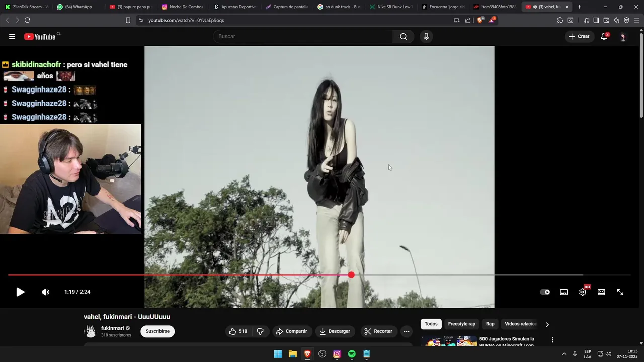Focus the Buscar search field
644x362 pixels.
(x=303, y=36)
